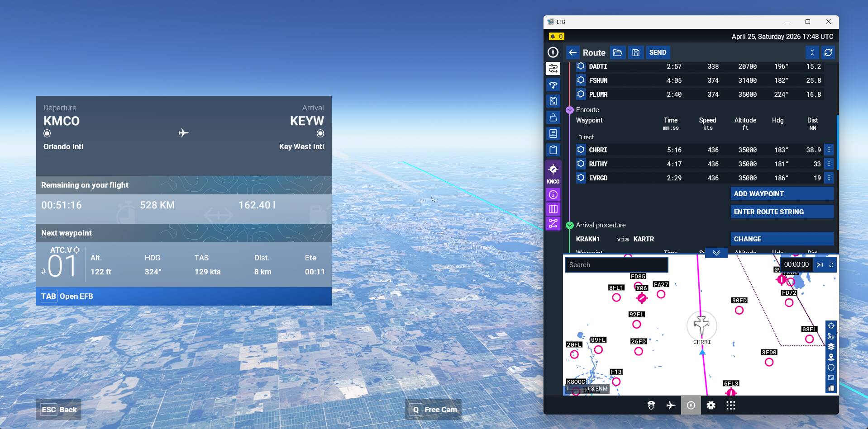This screenshot has width=868, height=429.
Task: Open options menu for EVRGD waypoint
Action: click(x=829, y=178)
